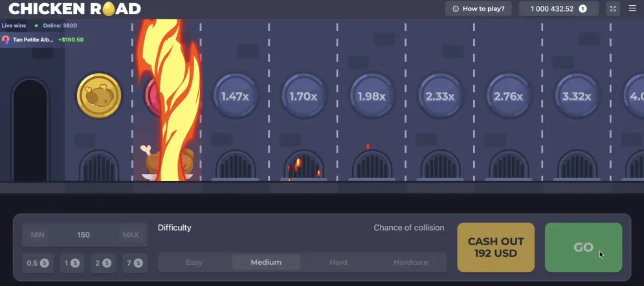Viewport: 644px width, 286px height.
Task: Set bet to MAX
Action: pyautogui.click(x=131, y=235)
